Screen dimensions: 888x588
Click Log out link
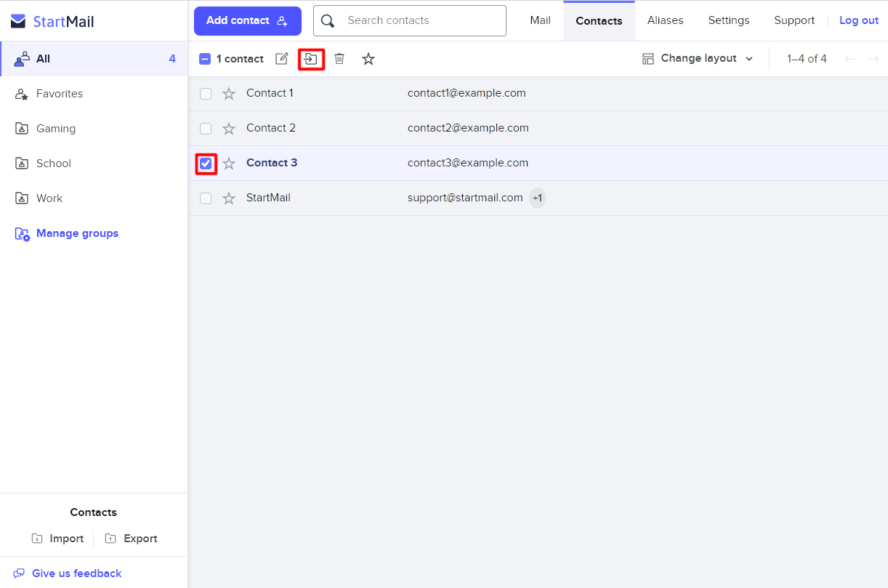click(859, 20)
